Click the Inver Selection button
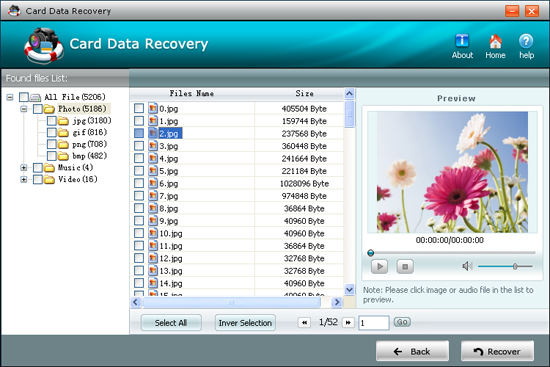This screenshot has height=367, width=550. pyautogui.click(x=245, y=323)
